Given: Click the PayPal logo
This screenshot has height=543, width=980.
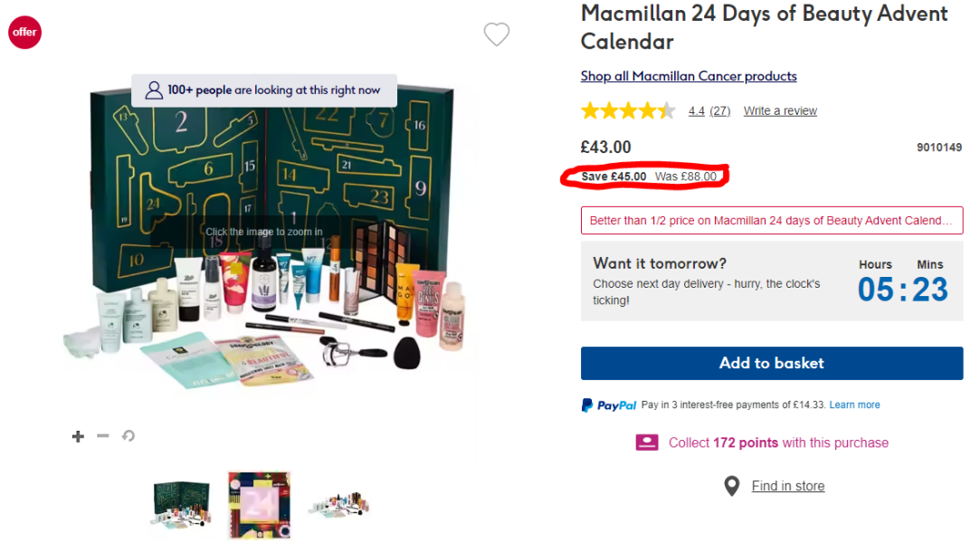Looking at the screenshot, I should tap(609, 405).
